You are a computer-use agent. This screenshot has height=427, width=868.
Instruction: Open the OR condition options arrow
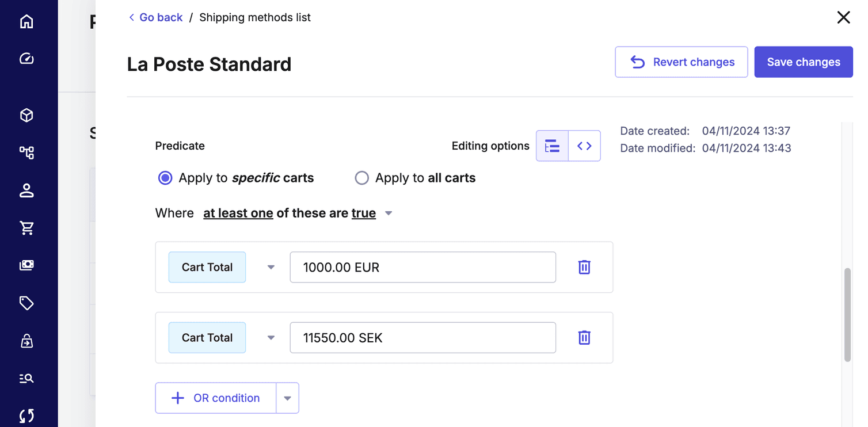pyautogui.click(x=287, y=398)
